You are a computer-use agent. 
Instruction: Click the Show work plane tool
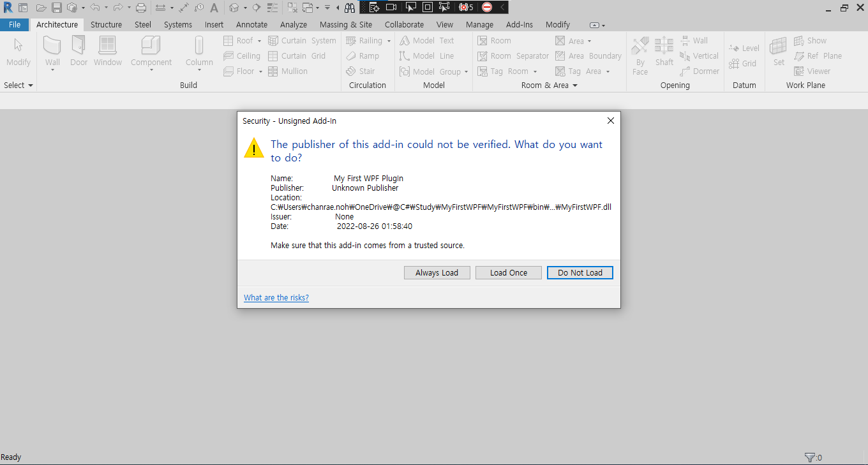[810, 41]
